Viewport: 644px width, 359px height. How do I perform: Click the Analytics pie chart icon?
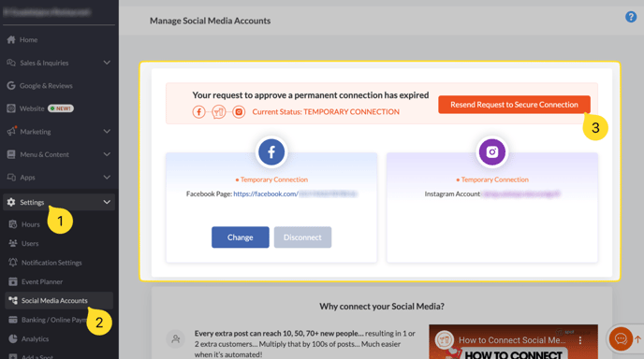click(x=13, y=338)
